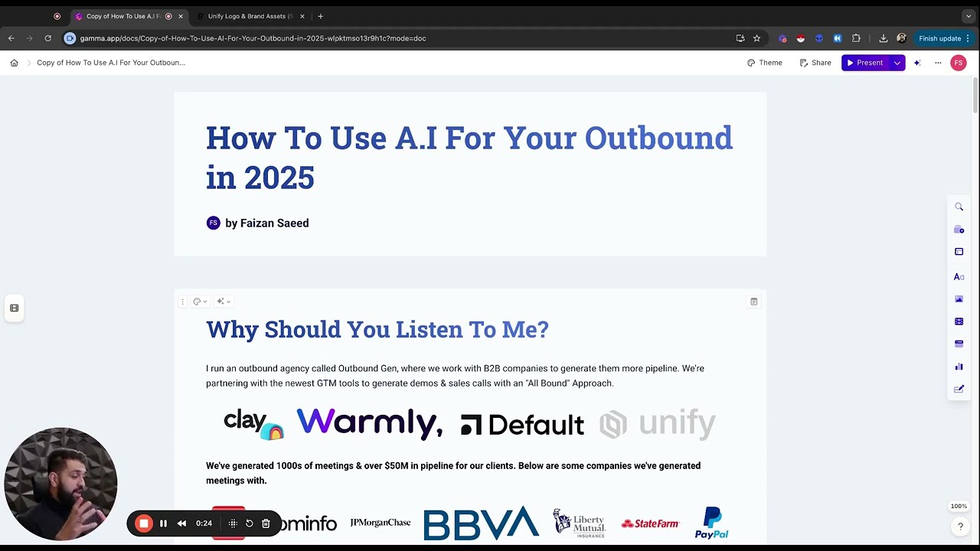The height and width of the screenshot is (551, 980).
Task: Open the Chrome extensions puzzle icon
Action: point(856,38)
